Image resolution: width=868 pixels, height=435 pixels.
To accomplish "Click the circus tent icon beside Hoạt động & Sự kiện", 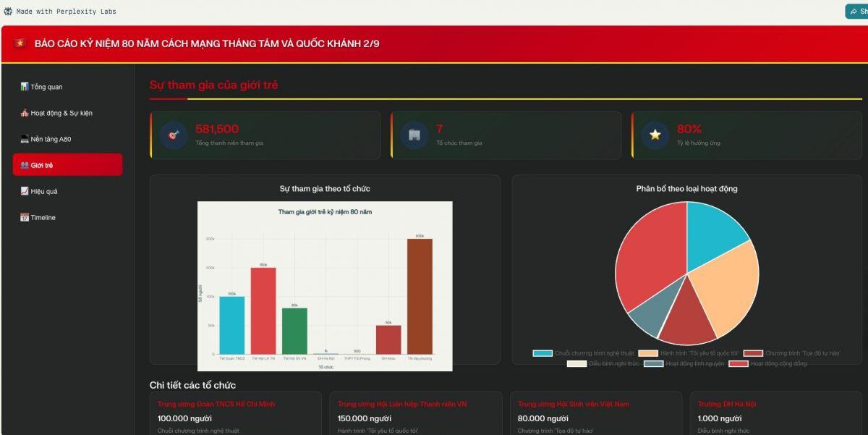I will point(25,113).
